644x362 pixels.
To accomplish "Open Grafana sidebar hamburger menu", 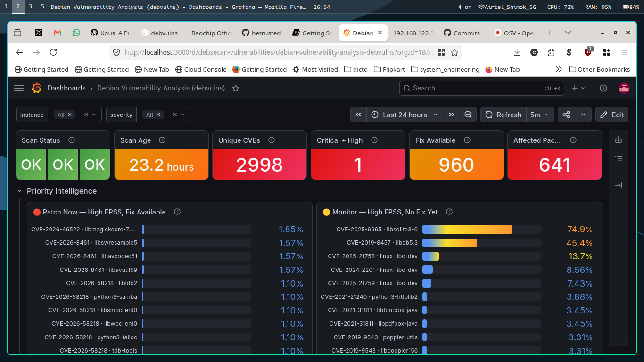I will tap(19, 88).
